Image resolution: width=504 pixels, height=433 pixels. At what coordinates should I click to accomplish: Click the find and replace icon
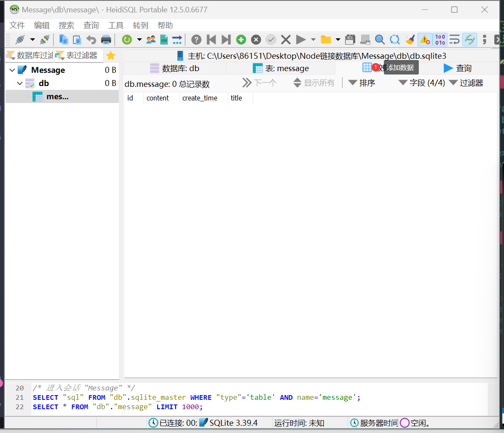coord(395,40)
